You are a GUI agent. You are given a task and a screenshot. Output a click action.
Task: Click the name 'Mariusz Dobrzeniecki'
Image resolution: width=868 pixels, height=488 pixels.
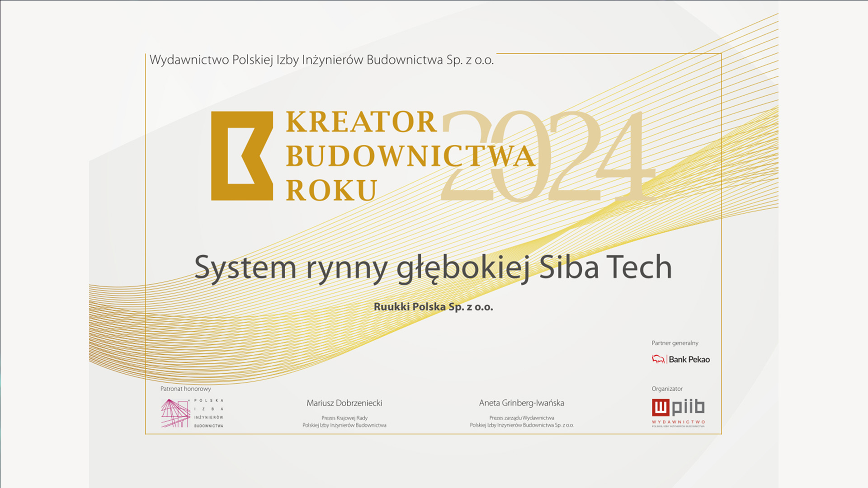pyautogui.click(x=344, y=403)
